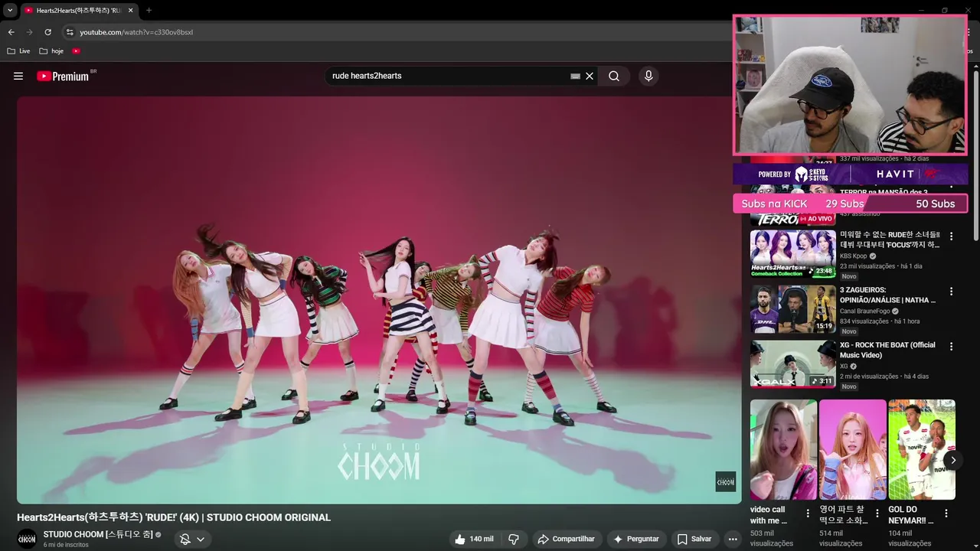The height and width of the screenshot is (551, 980).
Task: Open more actions ellipsis under video
Action: tap(733, 539)
